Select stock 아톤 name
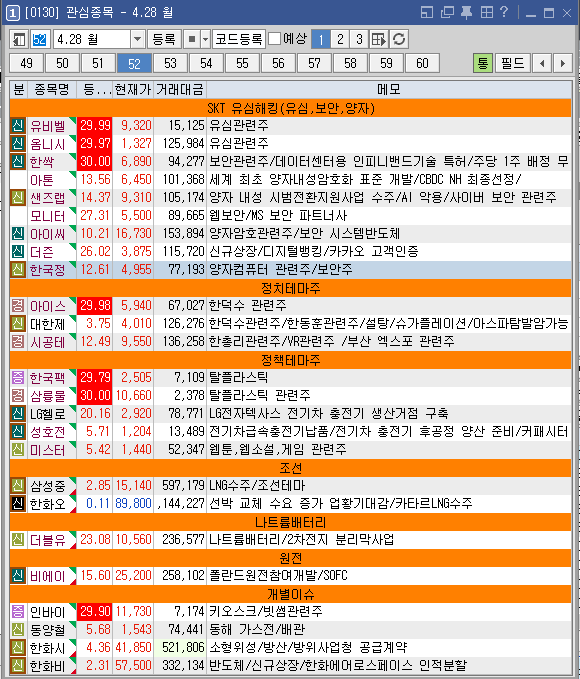The width and height of the screenshot is (580, 679). [42, 180]
